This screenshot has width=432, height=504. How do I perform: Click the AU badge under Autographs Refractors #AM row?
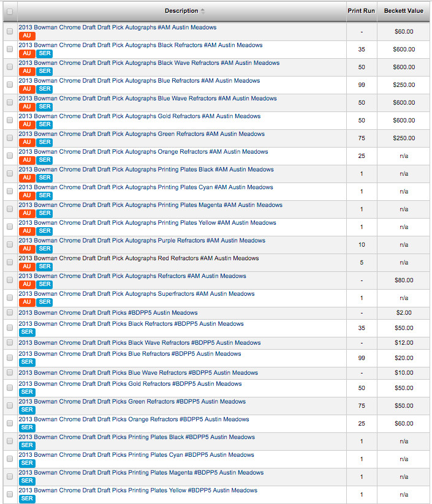click(x=27, y=284)
